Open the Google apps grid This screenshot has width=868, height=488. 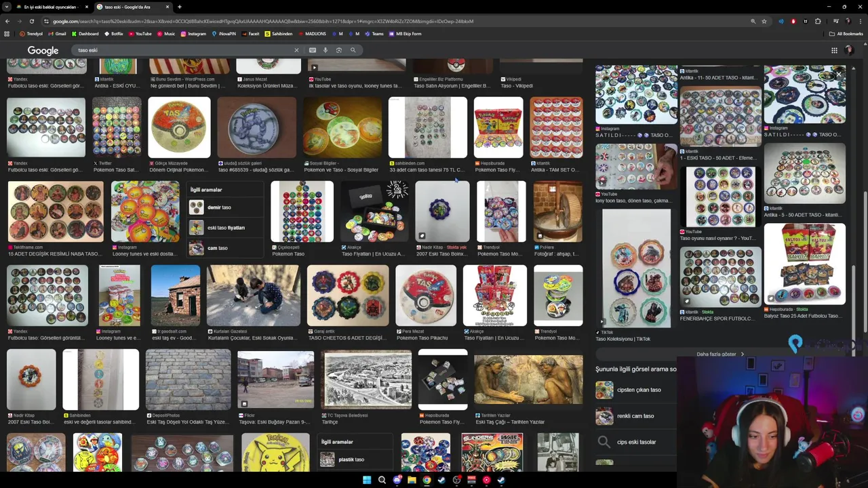click(x=834, y=50)
